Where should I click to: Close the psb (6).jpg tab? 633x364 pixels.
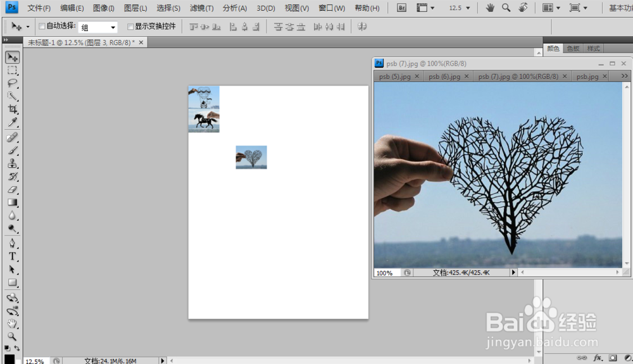coord(467,76)
